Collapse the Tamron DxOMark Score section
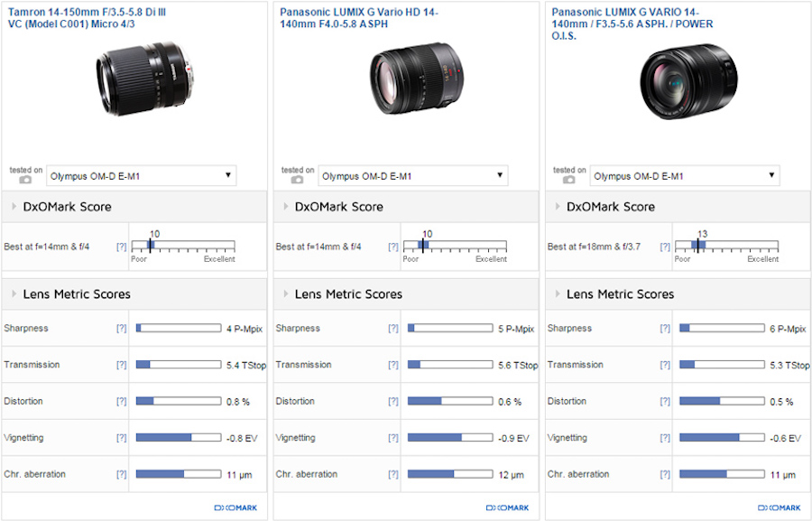Image resolution: width=812 pixels, height=521 pixels. 67,207
